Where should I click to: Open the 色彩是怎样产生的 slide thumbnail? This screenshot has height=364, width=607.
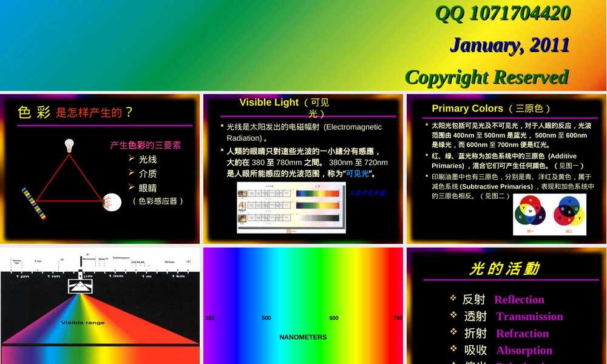tap(100, 169)
